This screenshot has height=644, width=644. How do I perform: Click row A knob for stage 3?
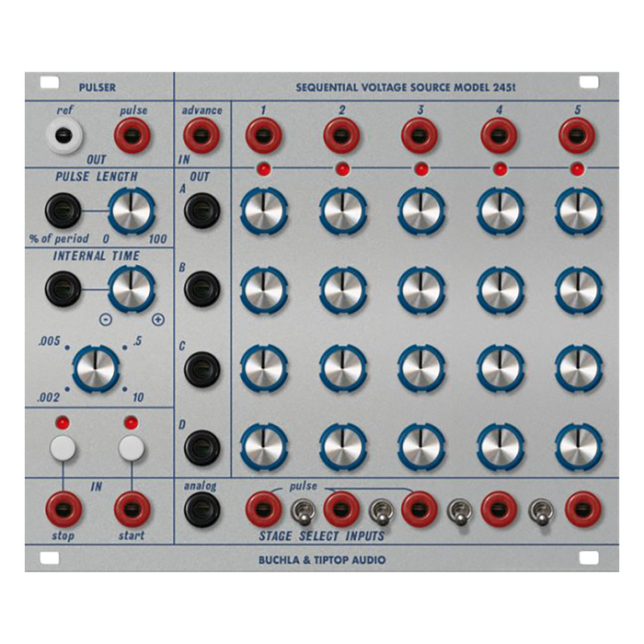[x=421, y=211]
